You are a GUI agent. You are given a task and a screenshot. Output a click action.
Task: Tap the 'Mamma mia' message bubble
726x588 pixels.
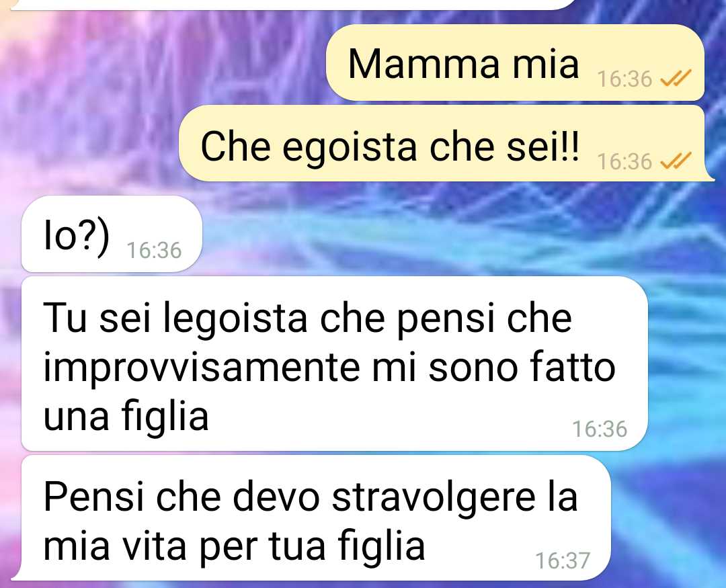tap(515, 62)
